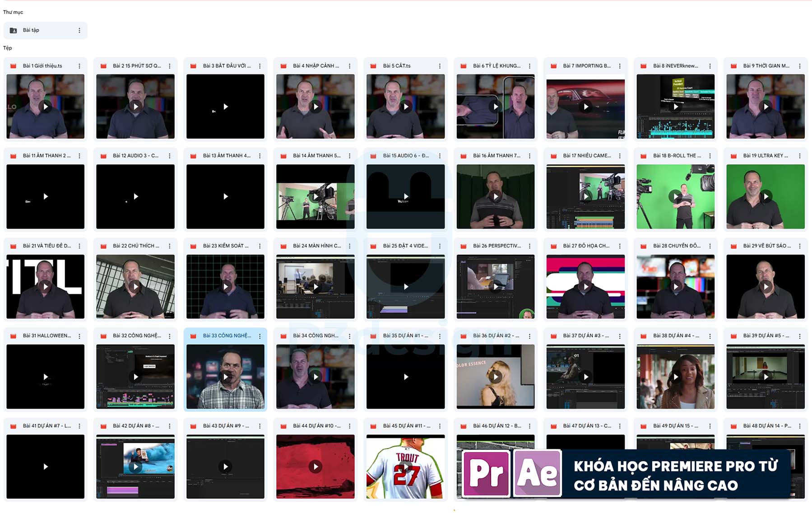Viewport: 812px width, 513px height.
Task: Open three-dot menu for Bài 5 CẮT.ts
Action: coord(440,66)
